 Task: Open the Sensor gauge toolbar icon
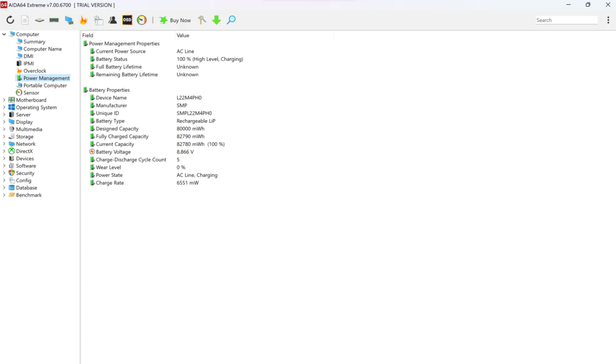point(142,20)
